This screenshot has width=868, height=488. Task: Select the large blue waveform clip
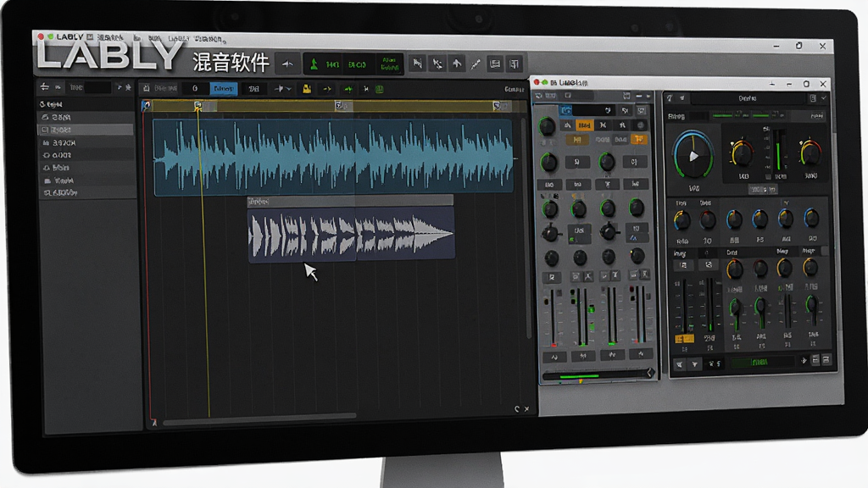(333, 157)
